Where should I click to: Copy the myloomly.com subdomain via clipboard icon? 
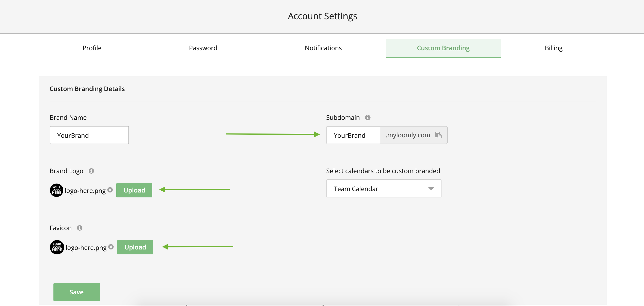click(438, 135)
